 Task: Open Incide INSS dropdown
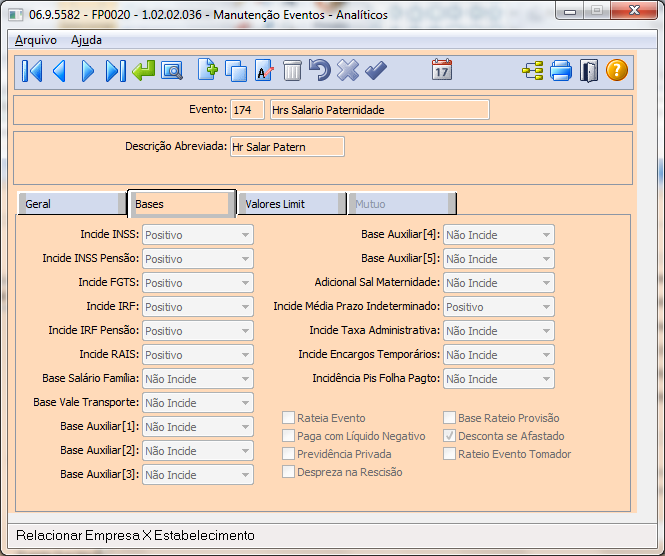(198, 235)
